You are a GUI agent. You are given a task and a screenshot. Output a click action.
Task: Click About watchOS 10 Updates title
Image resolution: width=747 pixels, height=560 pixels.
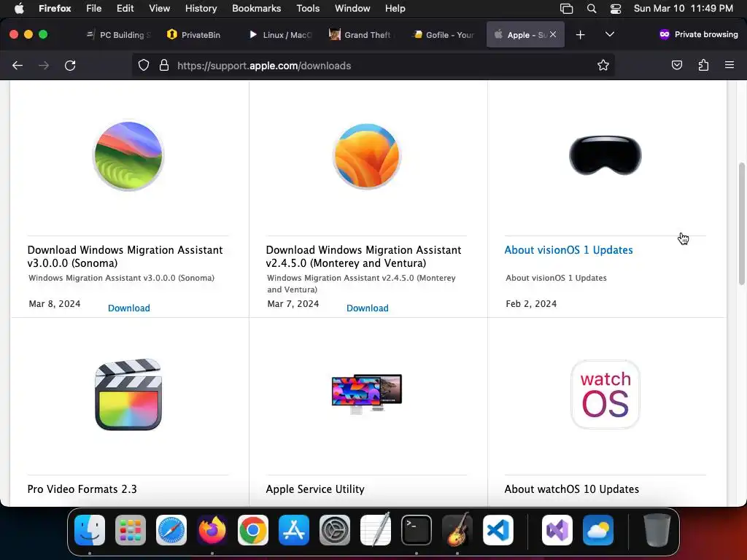point(572,489)
